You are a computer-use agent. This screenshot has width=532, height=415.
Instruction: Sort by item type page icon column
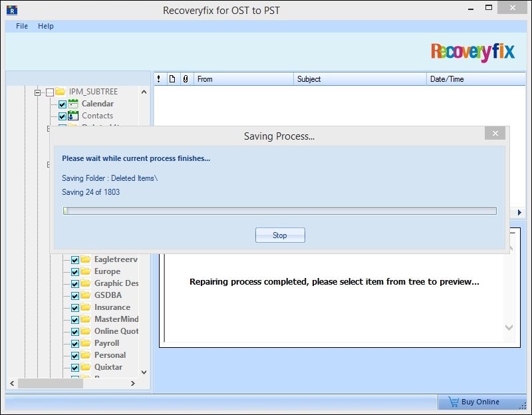tap(172, 79)
